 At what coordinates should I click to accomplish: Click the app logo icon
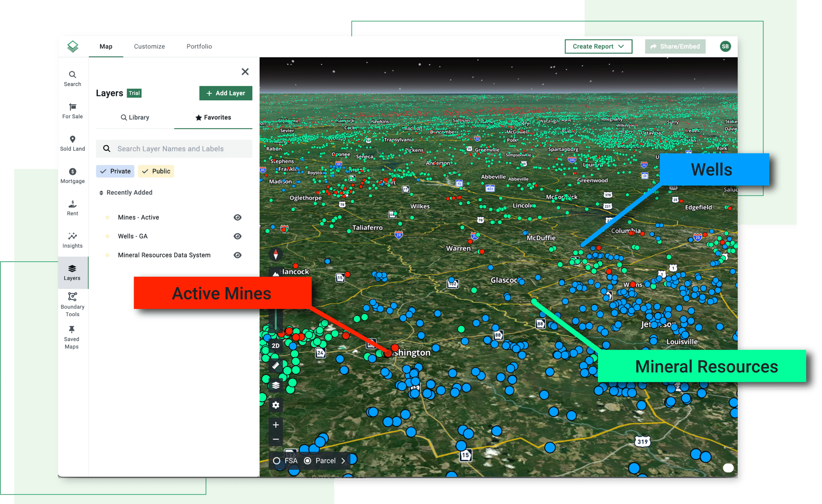(x=73, y=46)
